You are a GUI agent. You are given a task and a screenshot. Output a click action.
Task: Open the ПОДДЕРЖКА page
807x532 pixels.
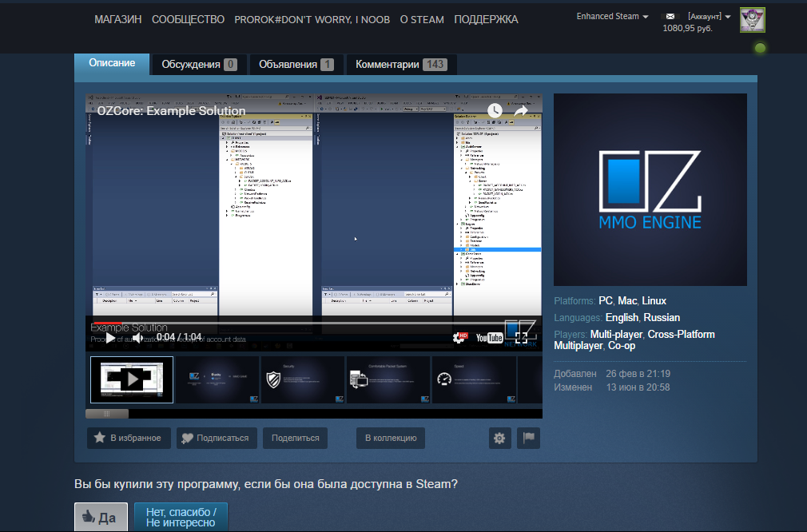point(486,19)
